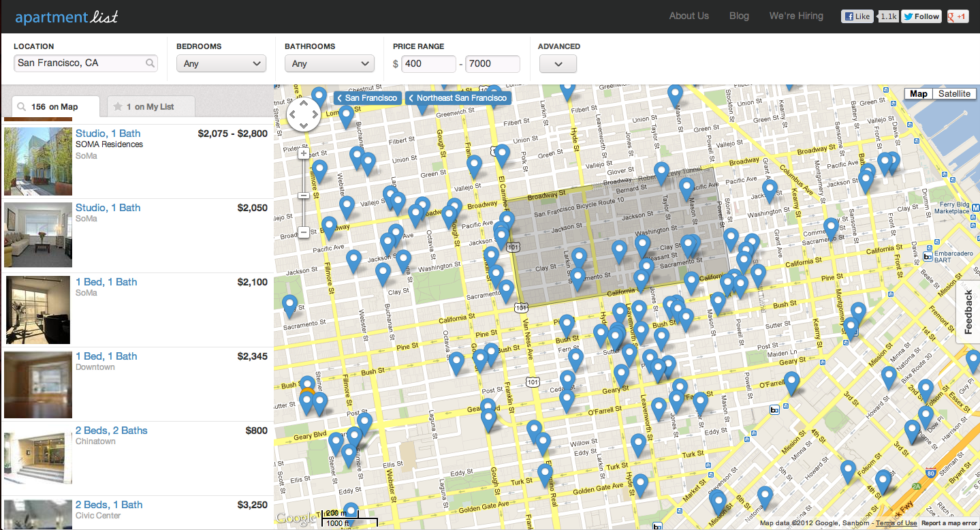Open the Bathrooms dropdown
The width and height of the screenshot is (980, 530).
pyautogui.click(x=330, y=63)
